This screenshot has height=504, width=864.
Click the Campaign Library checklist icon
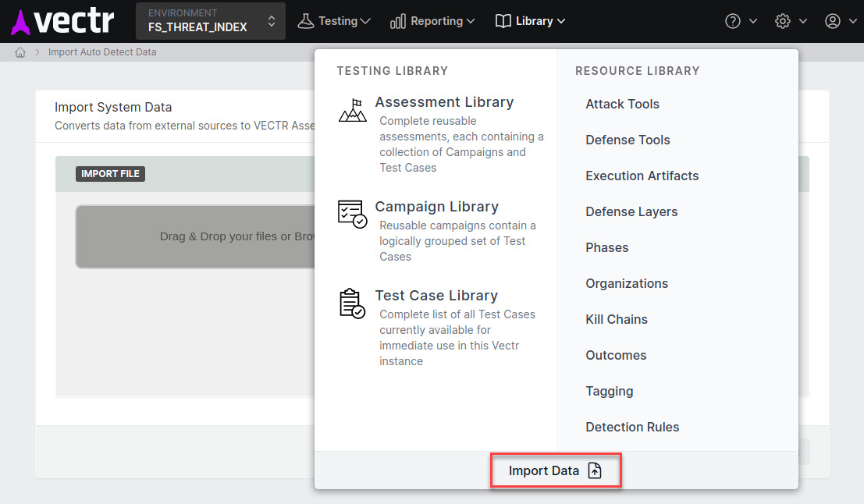pyautogui.click(x=353, y=215)
